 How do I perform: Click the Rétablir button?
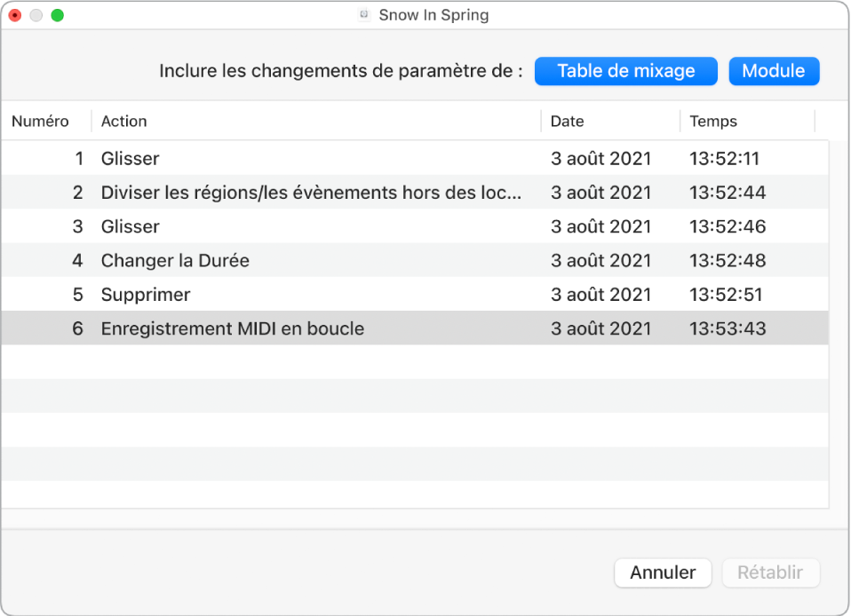[x=770, y=573]
